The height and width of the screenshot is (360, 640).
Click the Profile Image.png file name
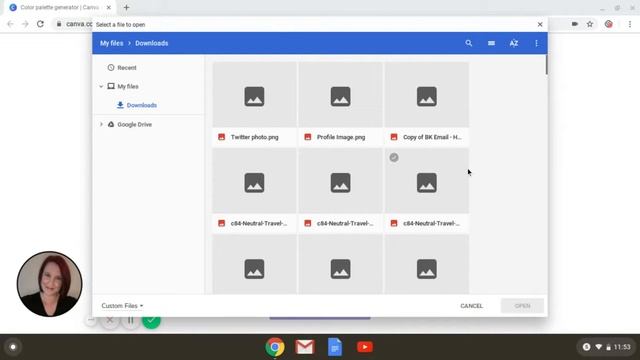coord(341,137)
